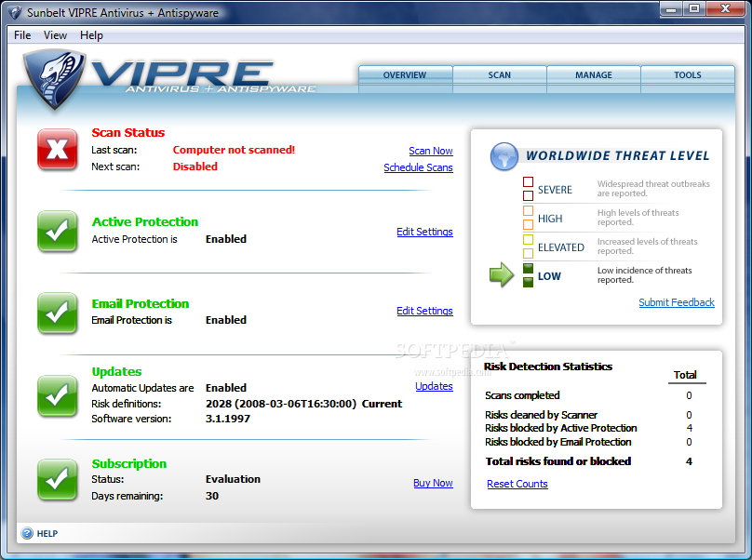
Task: Click 'Risks cleaned by Scanner' row
Action: [x=589, y=415]
